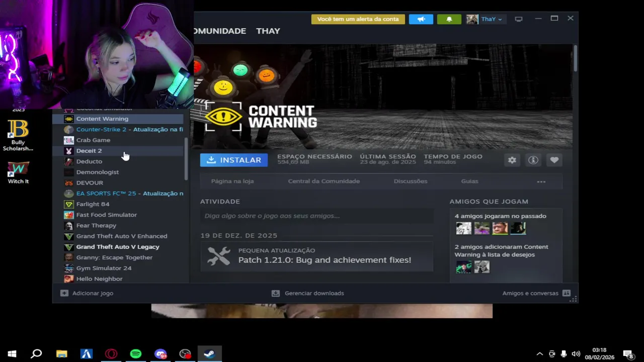Screen dimensions: 644x362
Task: Select Grand Theft Auto V Enhanced
Action: (x=118, y=236)
